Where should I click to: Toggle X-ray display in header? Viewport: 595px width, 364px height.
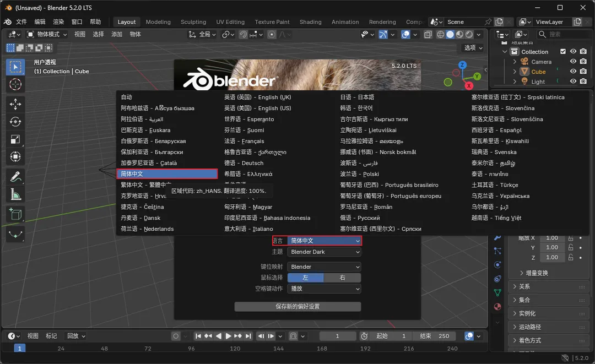[x=428, y=35]
